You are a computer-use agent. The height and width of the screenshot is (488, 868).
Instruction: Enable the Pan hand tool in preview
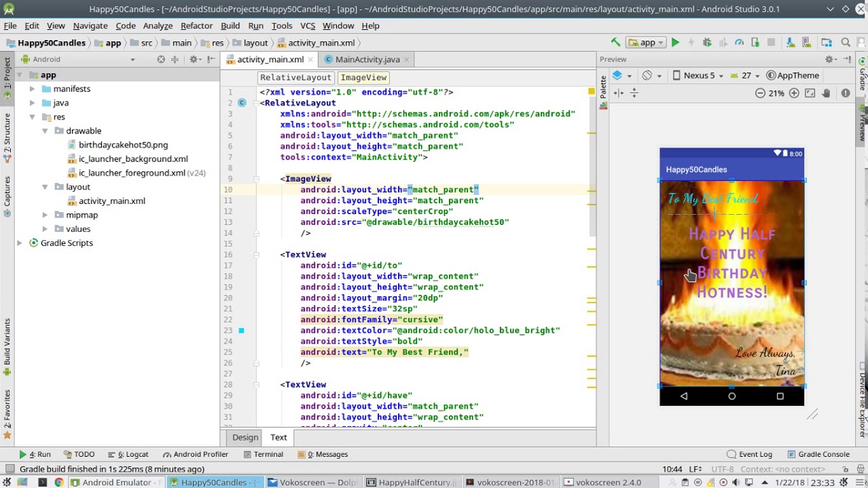tap(826, 93)
